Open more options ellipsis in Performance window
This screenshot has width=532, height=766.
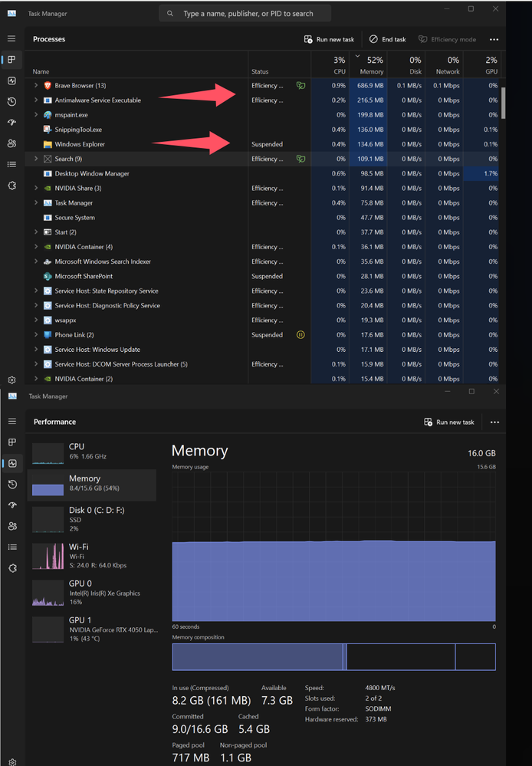(x=494, y=422)
